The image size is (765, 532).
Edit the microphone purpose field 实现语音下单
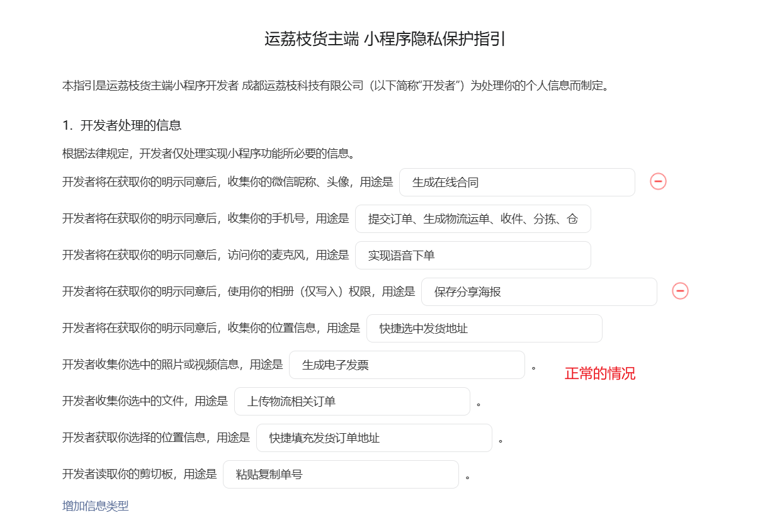473,256
